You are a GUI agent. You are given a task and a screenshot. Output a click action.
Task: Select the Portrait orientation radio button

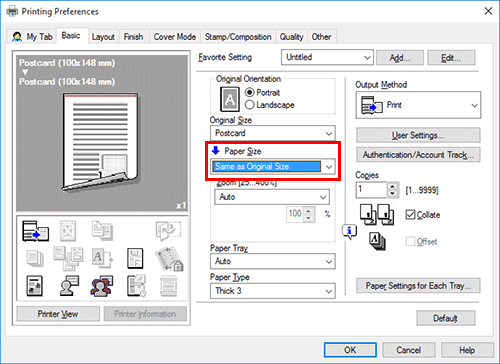click(x=249, y=92)
